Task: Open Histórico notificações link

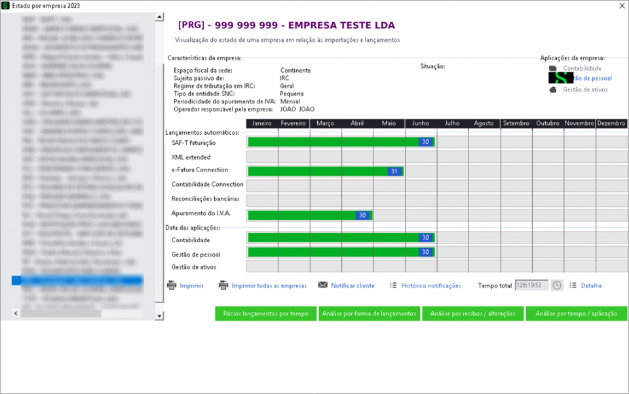Action: (431, 286)
